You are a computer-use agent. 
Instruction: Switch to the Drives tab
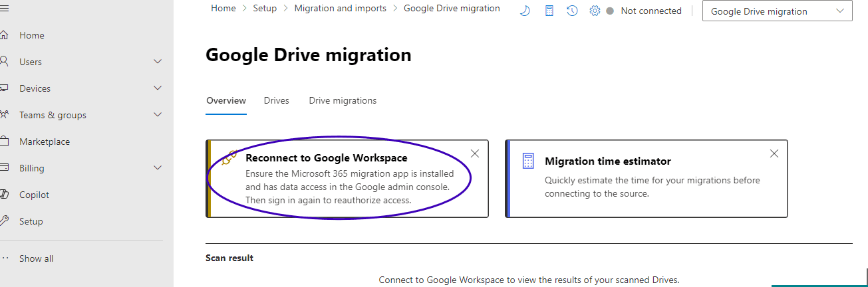pos(276,101)
